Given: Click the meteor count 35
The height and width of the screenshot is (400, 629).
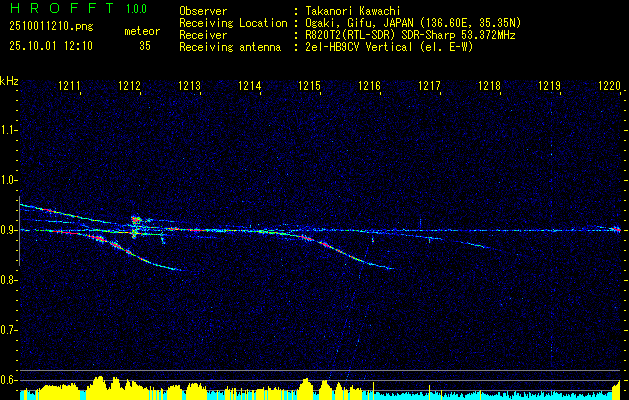Looking at the screenshot, I should tap(145, 46).
